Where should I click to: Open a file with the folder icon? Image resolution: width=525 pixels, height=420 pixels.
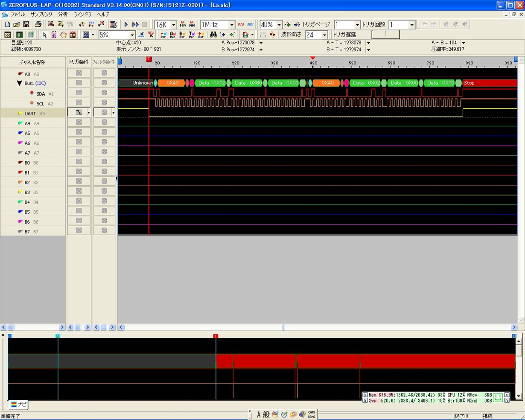tap(17, 25)
